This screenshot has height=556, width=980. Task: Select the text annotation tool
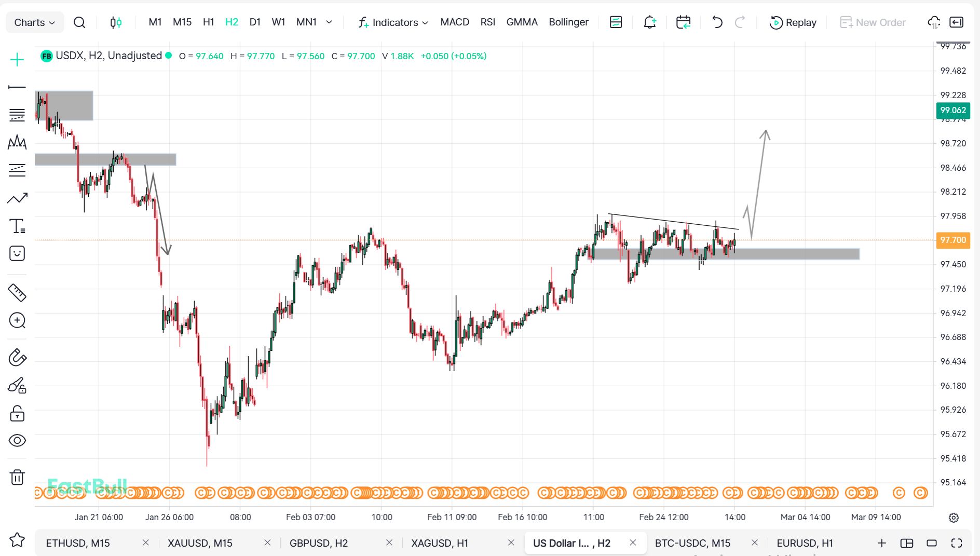coord(17,226)
